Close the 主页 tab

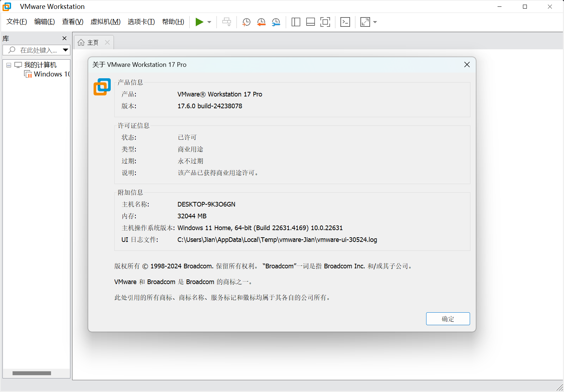point(107,43)
